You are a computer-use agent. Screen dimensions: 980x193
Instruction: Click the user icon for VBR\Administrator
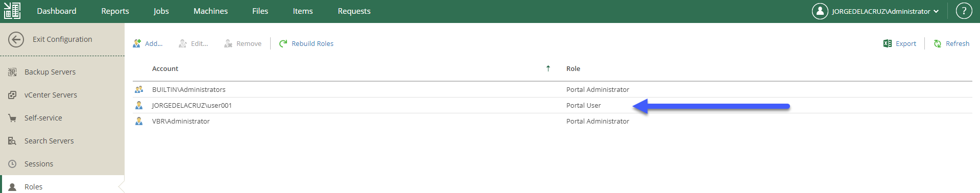tap(139, 121)
